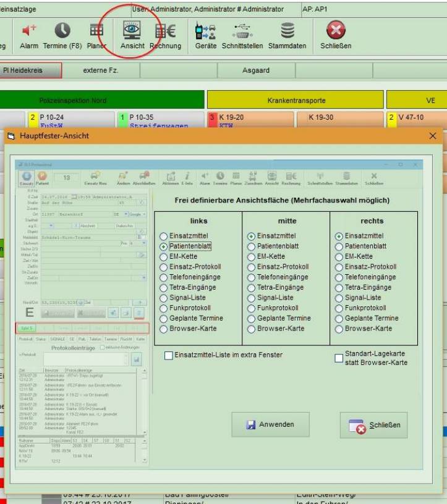
Task: Switch to externe Fz. tab
Action: pos(101,70)
